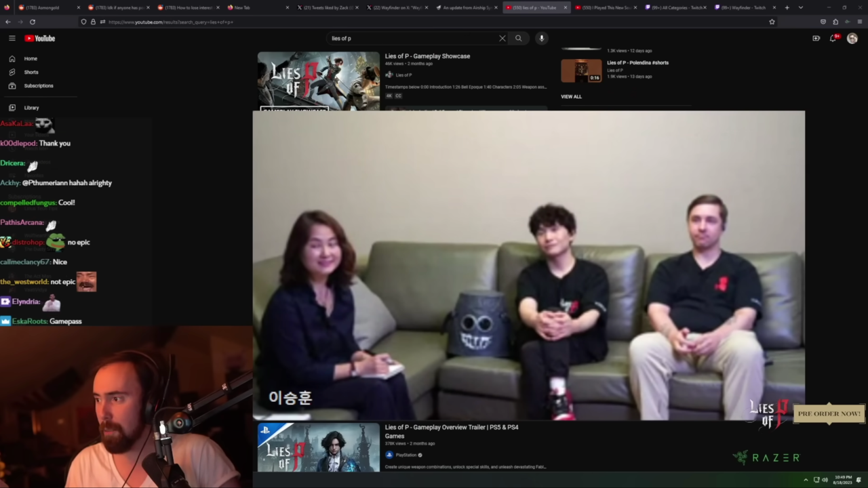This screenshot has width=868, height=488.
Task: Open Subscriptions in the sidebar
Action: pos(38,85)
